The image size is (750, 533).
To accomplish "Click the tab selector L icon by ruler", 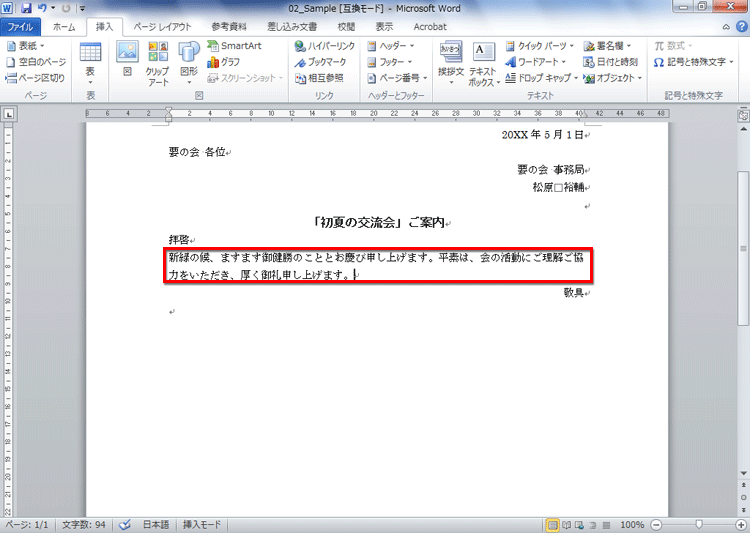I will click(9, 114).
